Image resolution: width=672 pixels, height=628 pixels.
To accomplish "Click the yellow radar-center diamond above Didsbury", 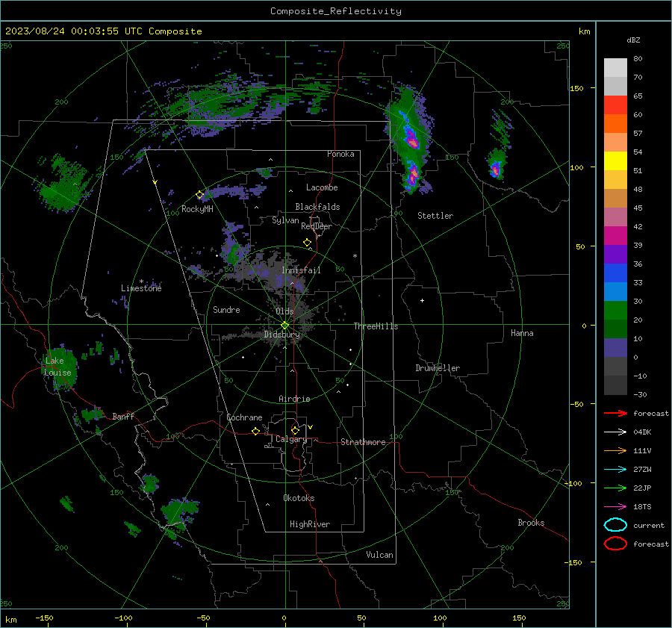I will click(284, 326).
